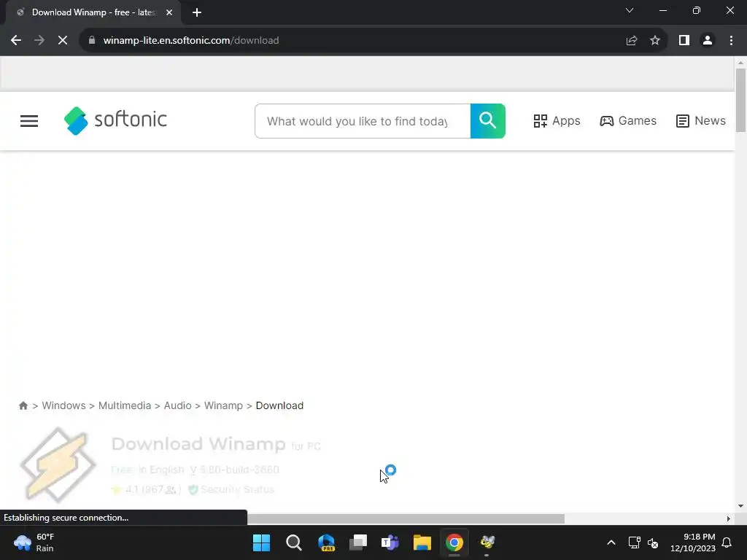This screenshot has width=747, height=560.
Task: Open File Explorer from taskbar
Action: tap(422, 542)
